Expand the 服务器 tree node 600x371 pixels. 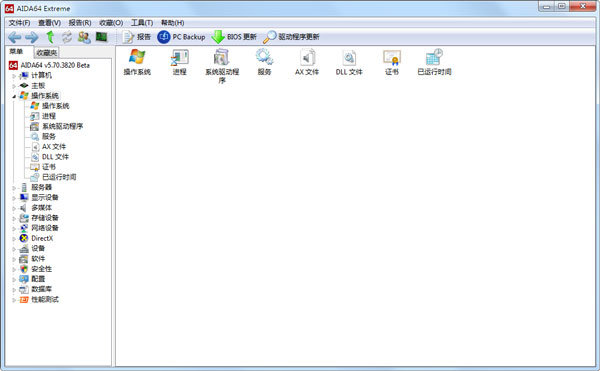coord(14,188)
